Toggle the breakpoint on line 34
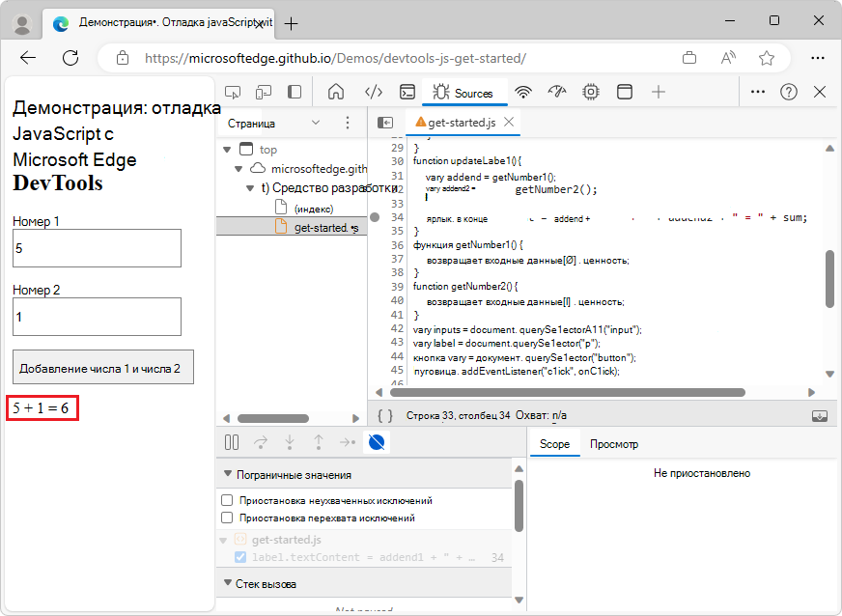 coord(375,217)
